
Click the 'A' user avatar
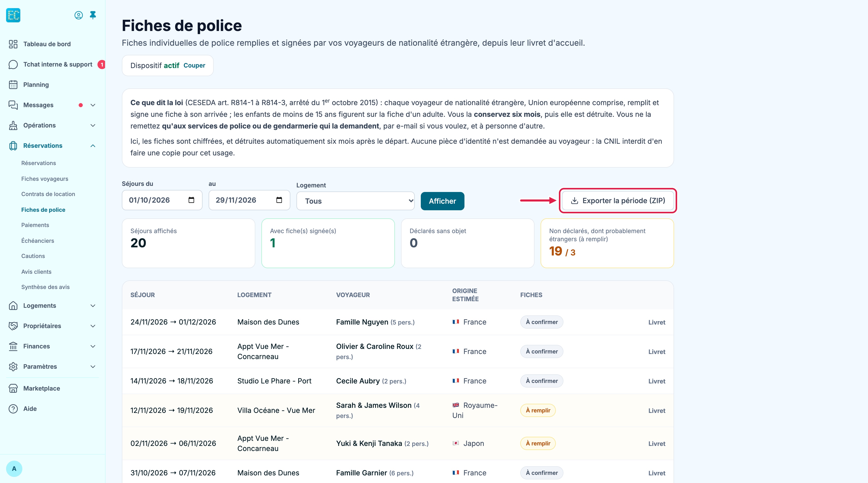14,469
